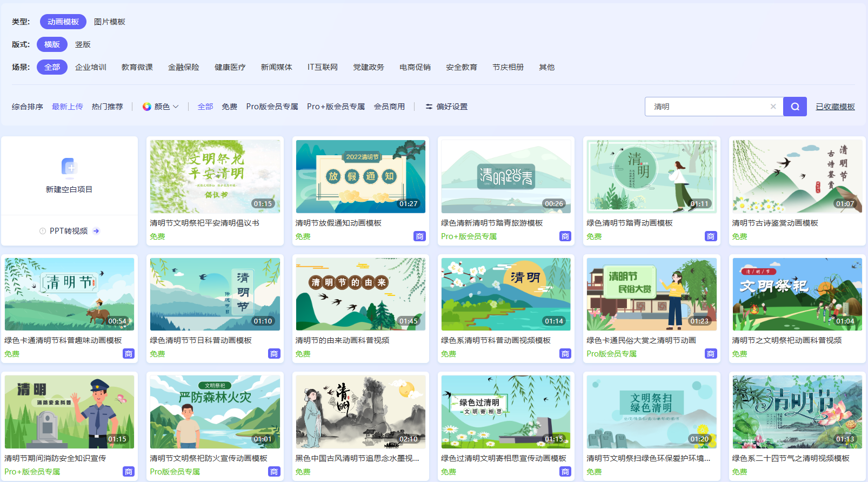868x482 pixels.
Task: Switch type to 图片模板
Action: tap(110, 22)
